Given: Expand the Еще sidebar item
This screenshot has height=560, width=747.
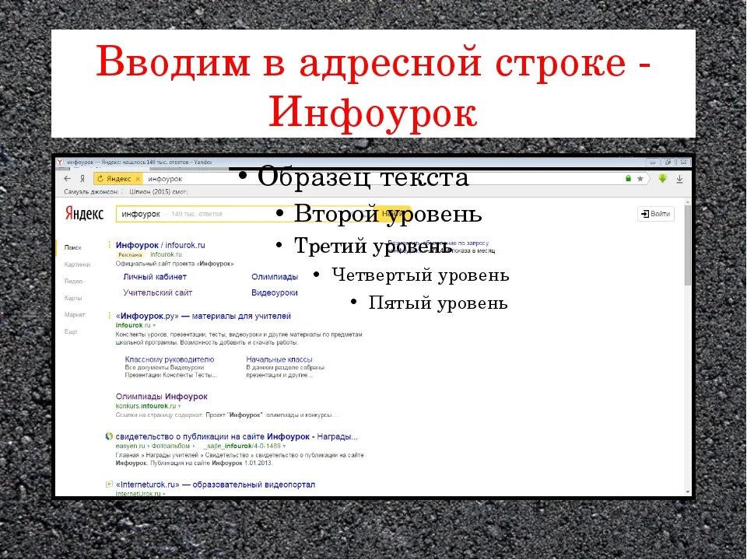Looking at the screenshot, I should point(71,331).
